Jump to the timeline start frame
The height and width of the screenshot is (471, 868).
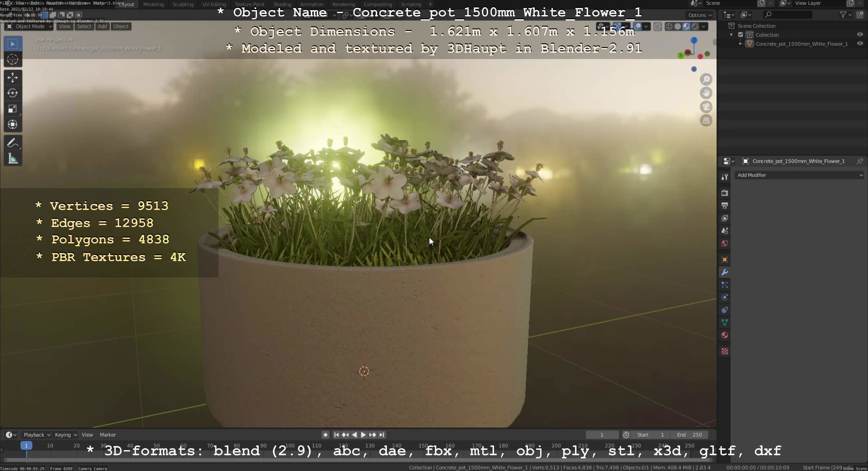336,435
